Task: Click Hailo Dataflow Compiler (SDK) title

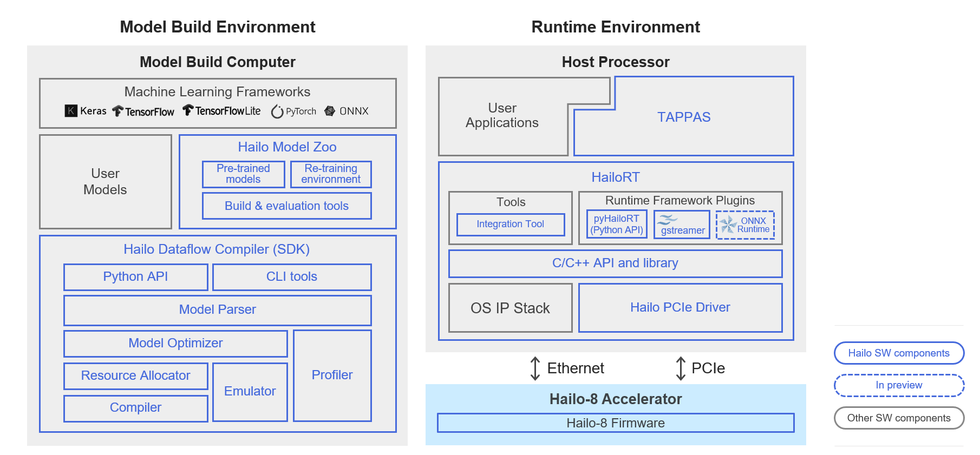Action: click(217, 249)
